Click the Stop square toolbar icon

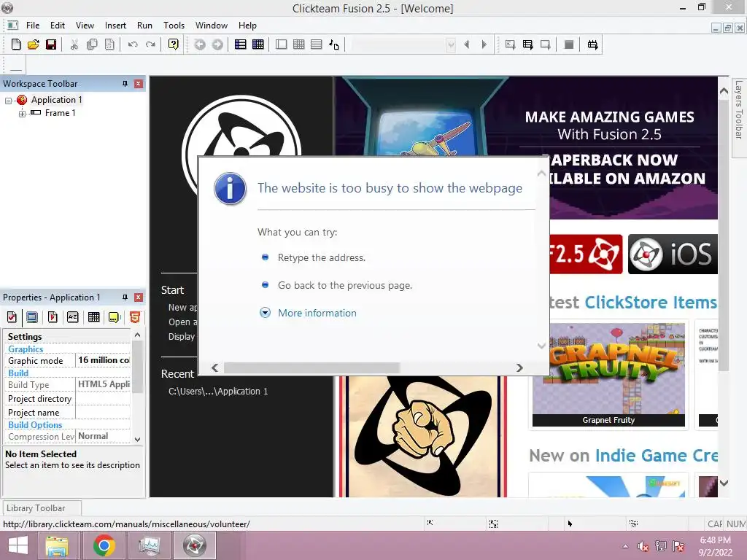(x=569, y=44)
